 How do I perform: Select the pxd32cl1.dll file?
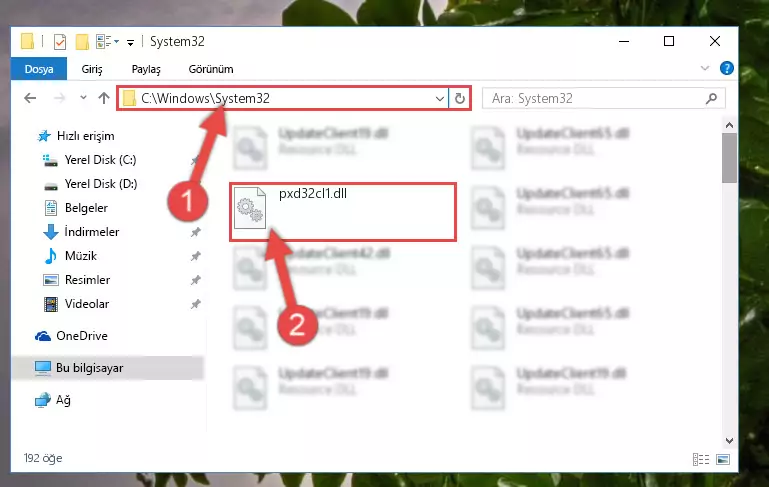[x=343, y=212]
